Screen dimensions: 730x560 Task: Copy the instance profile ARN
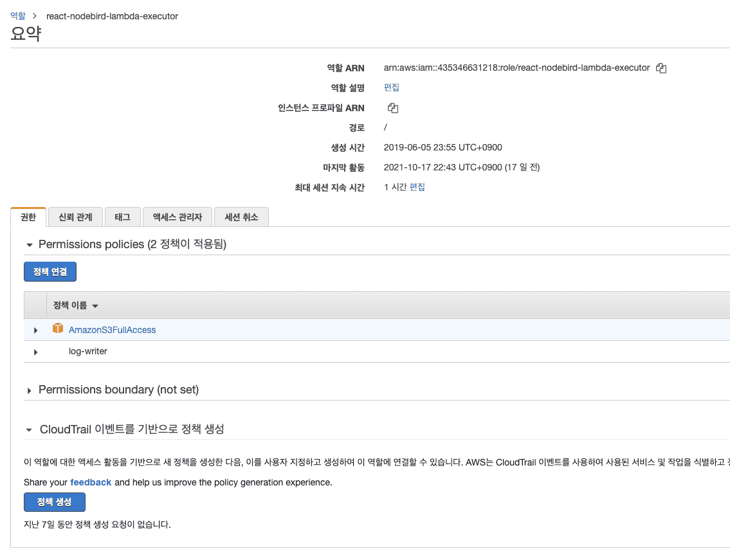click(393, 108)
